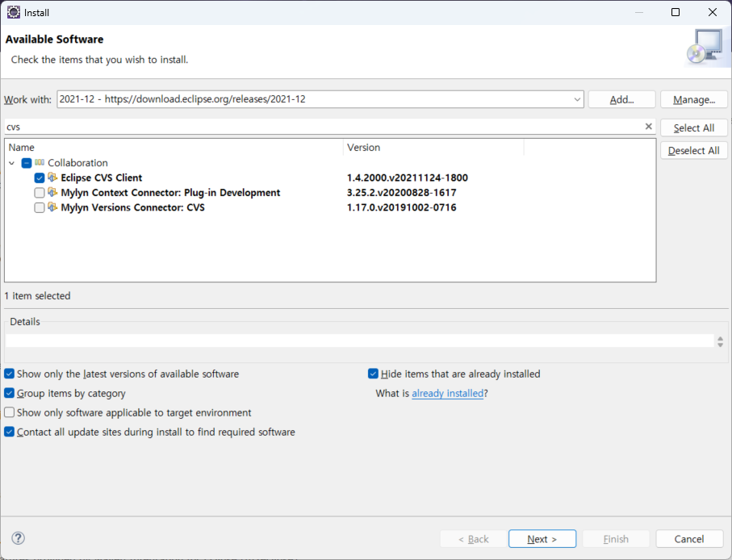
Task: Click the Details text area
Action: [359, 341]
